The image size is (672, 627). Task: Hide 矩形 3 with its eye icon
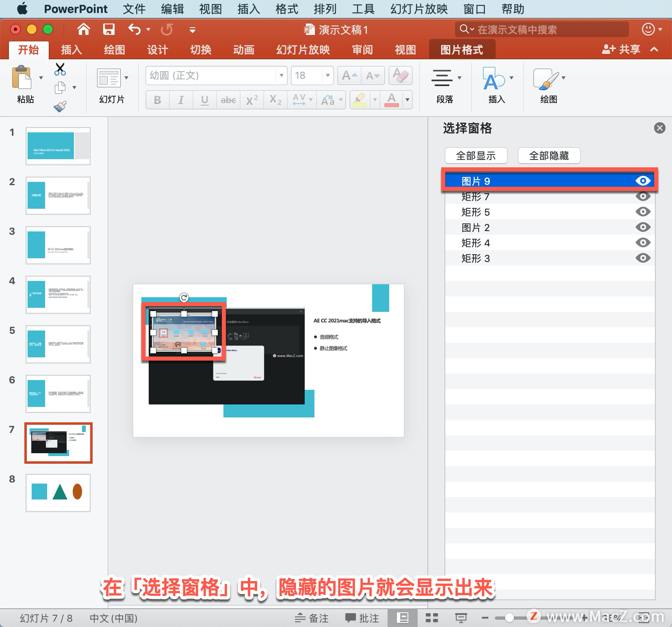pyautogui.click(x=643, y=258)
